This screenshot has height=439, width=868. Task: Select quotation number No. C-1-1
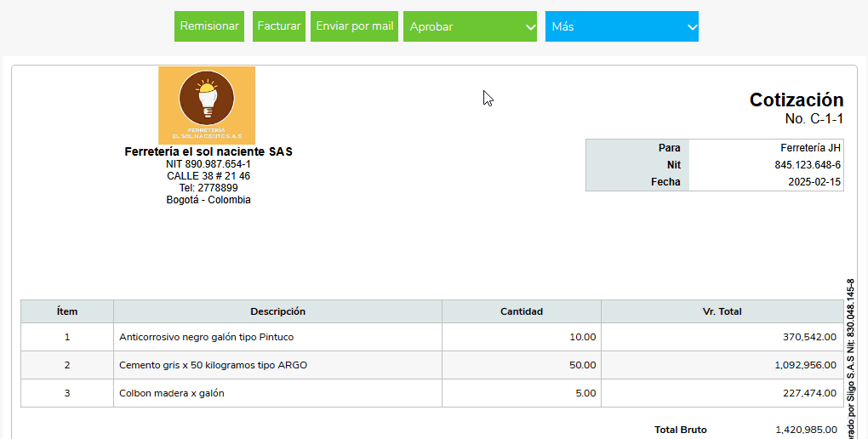(x=814, y=118)
